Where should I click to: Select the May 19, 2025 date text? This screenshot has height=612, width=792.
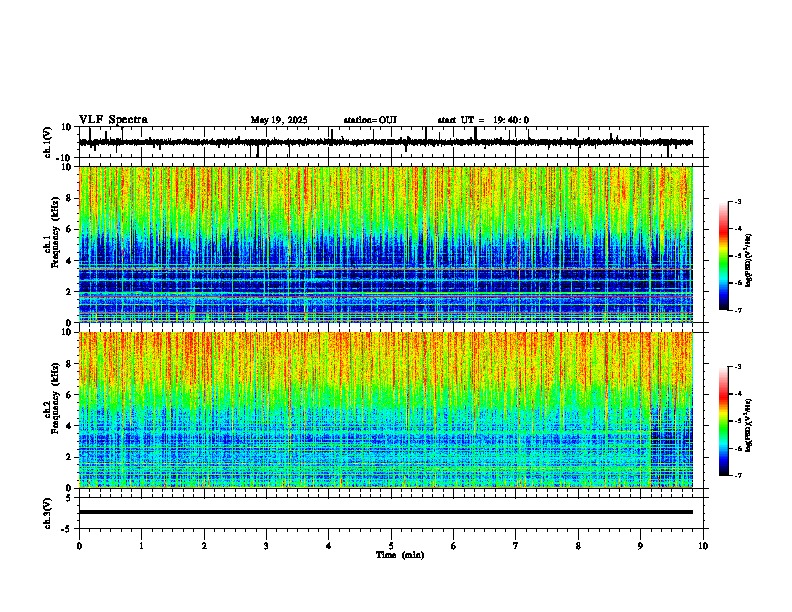[279, 120]
